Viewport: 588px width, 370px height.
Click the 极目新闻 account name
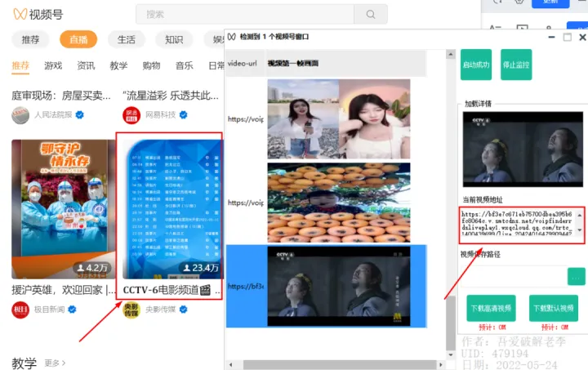50,310
